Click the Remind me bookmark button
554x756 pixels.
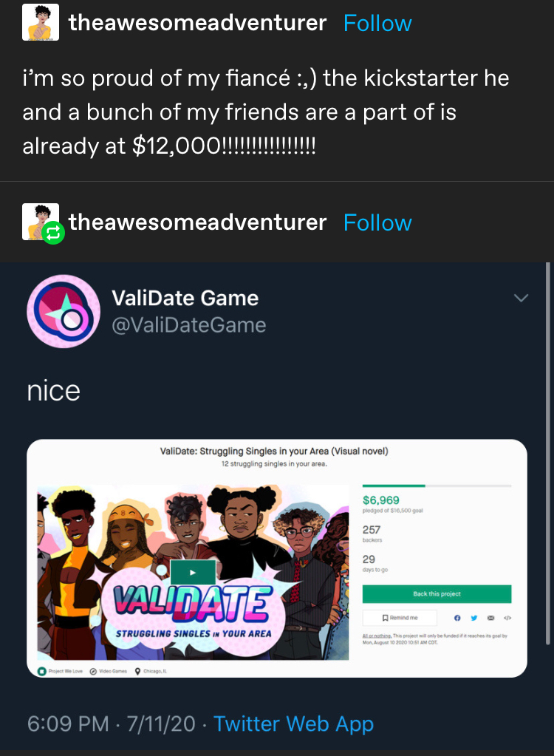(400, 618)
